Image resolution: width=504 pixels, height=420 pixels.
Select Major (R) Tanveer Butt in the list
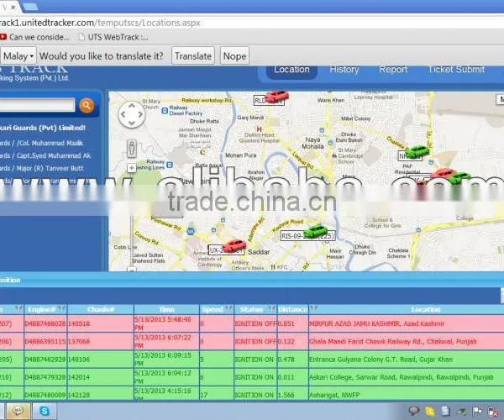tap(41, 168)
